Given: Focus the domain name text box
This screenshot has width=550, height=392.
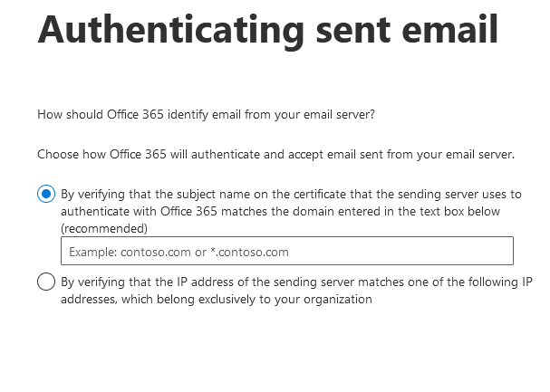Looking at the screenshot, I should [286, 251].
